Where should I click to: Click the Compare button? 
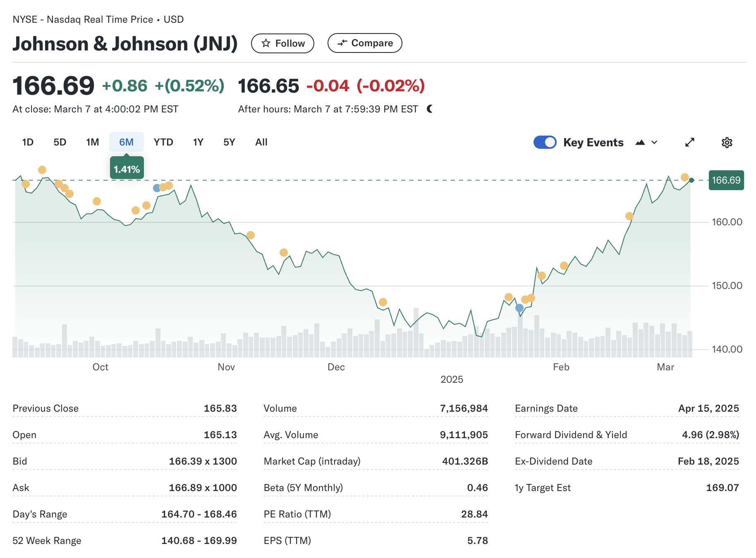(x=365, y=43)
